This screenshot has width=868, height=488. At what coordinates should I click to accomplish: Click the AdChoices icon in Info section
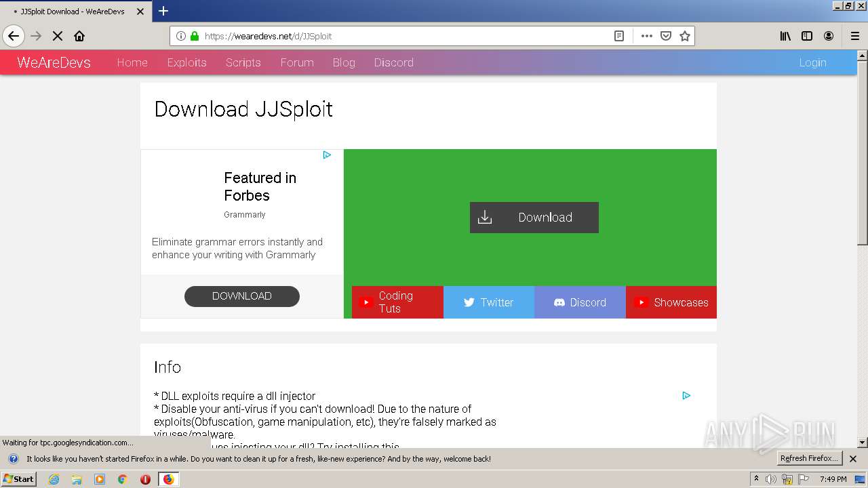tap(686, 396)
